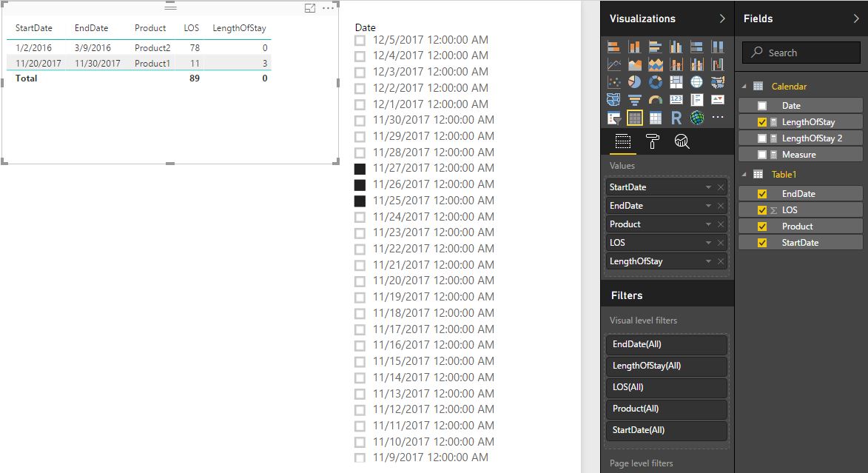This screenshot has width=868, height=473.
Task: Remove LOS from the Values well
Action: [x=721, y=243]
